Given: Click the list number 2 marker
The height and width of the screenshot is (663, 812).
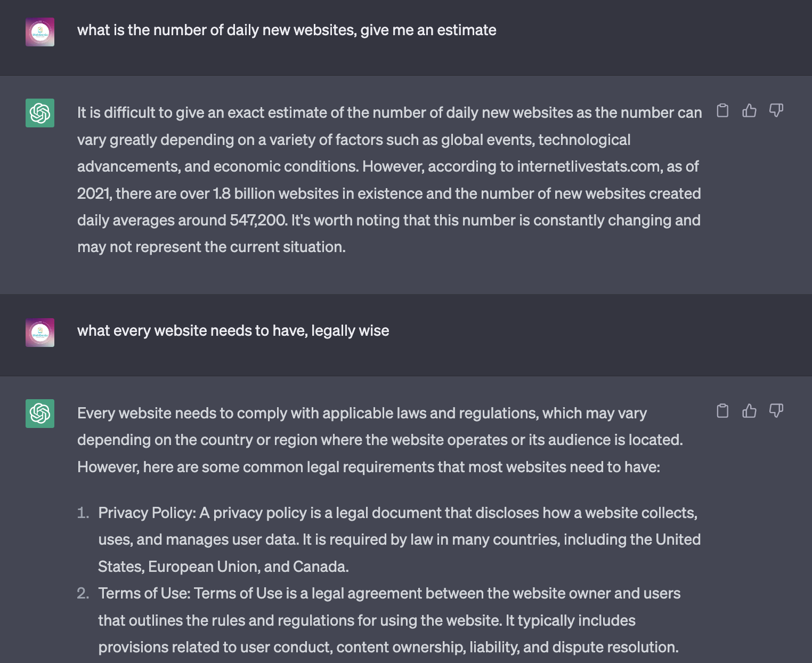Looking at the screenshot, I should pyautogui.click(x=83, y=594).
